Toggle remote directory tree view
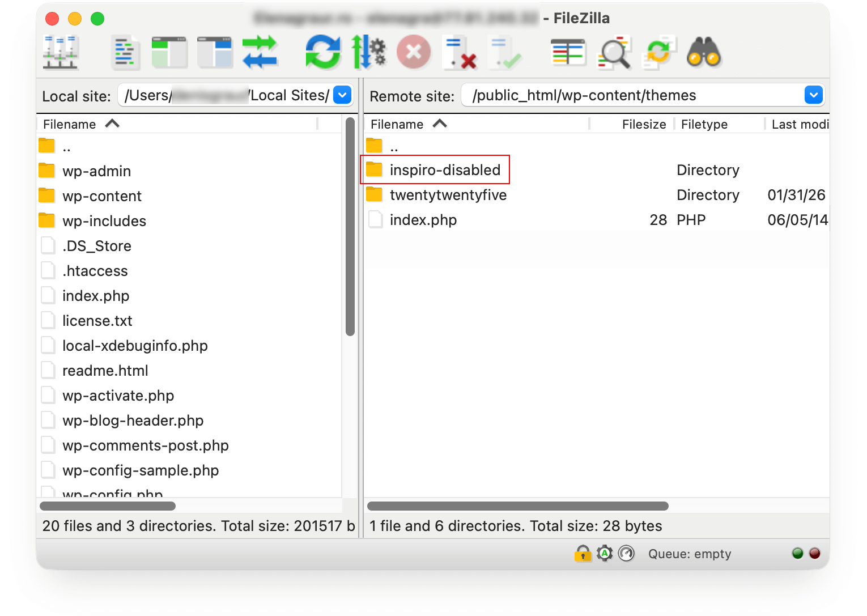867x616 pixels. [215, 53]
